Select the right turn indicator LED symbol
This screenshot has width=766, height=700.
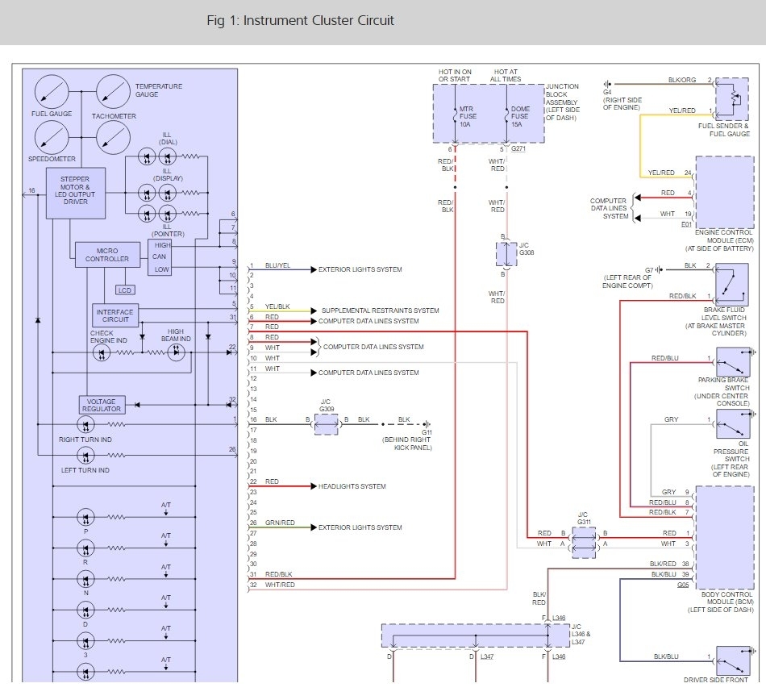tap(85, 423)
